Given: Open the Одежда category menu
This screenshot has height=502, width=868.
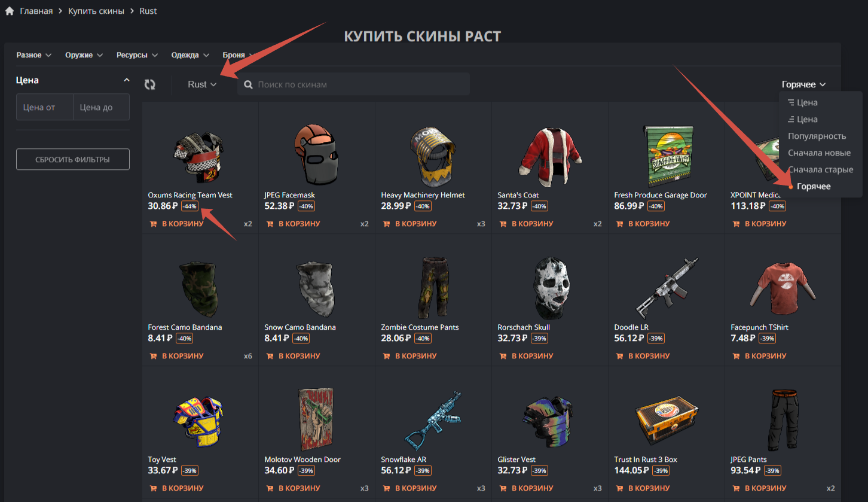Looking at the screenshot, I should 190,55.
